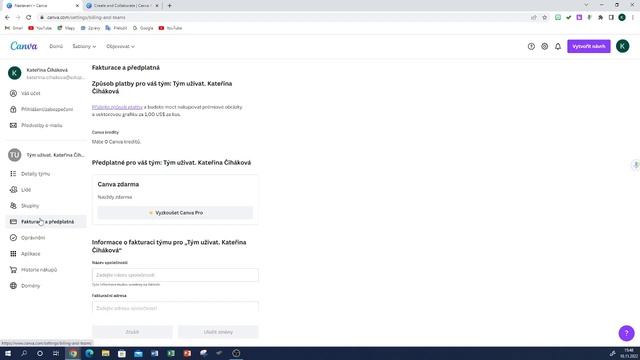Go to Domů in the Canva header
Viewport: 640px width, 360px height.
click(56, 47)
